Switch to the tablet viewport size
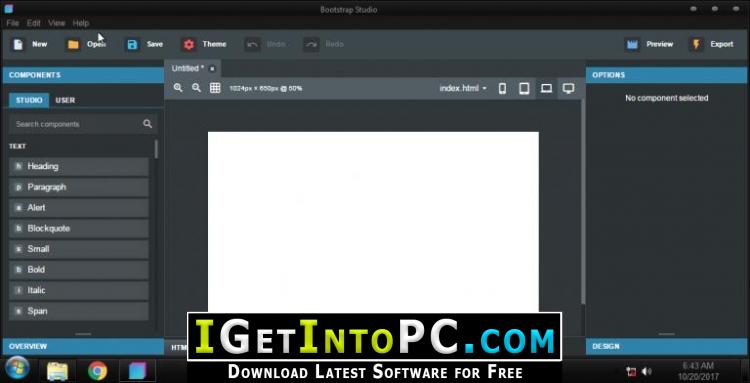The image size is (750, 383). coord(524,88)
